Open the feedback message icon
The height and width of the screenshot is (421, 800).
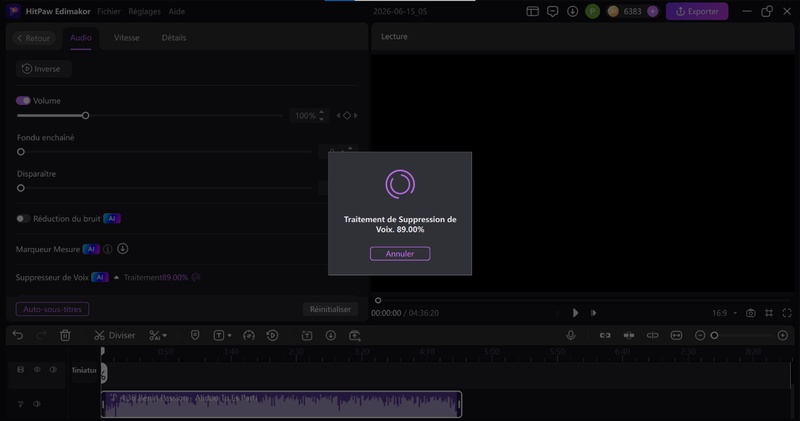[x=553, y=11]
